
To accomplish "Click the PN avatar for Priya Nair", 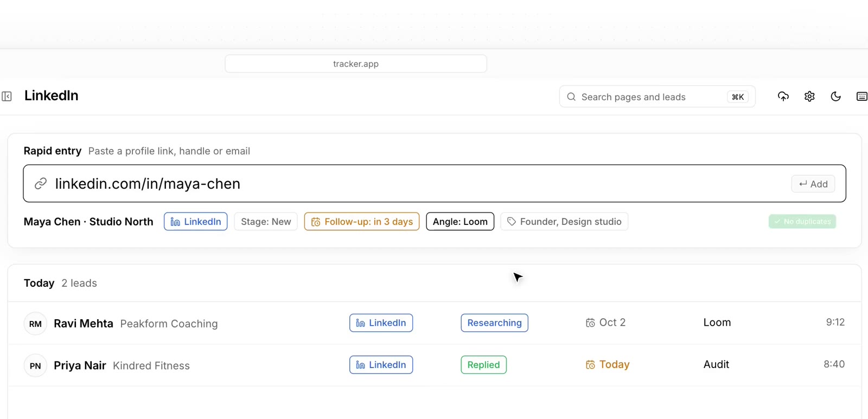I will tap(35, 366).
